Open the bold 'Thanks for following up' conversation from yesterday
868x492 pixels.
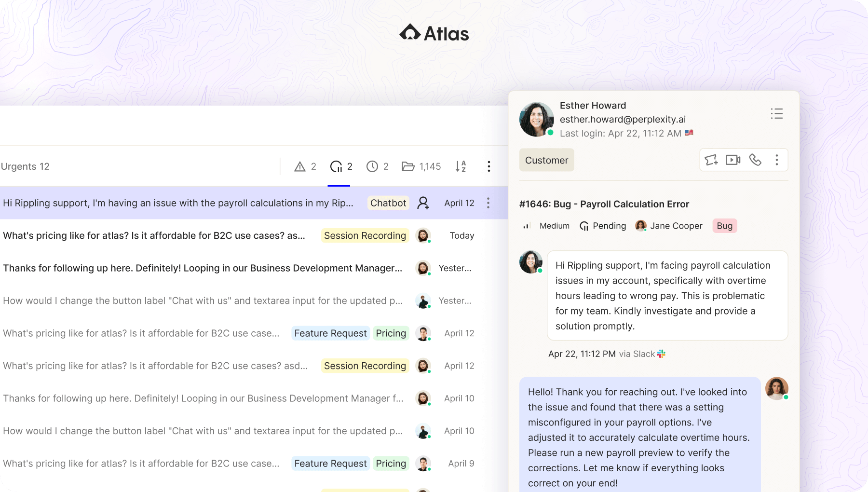pyautogui.click(x=254, y=268)
